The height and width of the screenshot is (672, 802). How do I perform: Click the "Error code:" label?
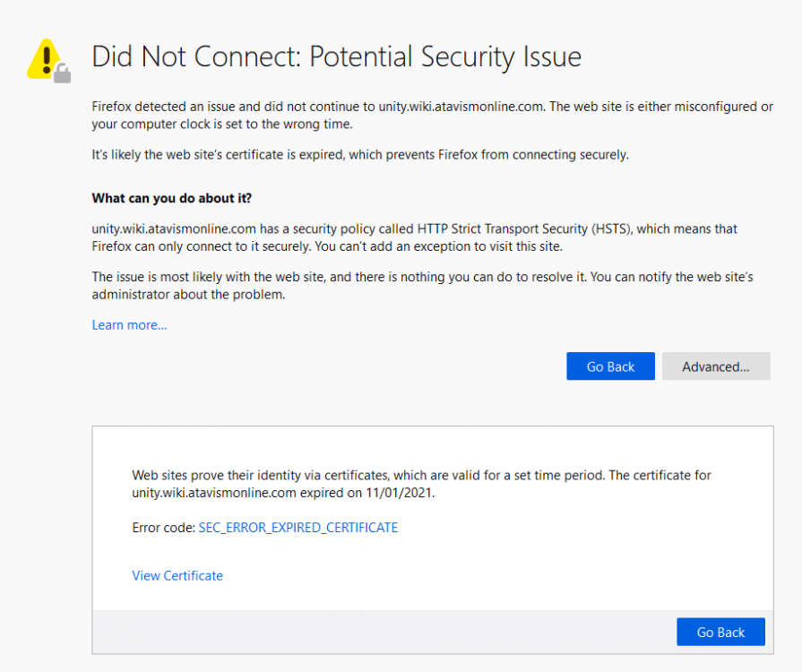coord(163,528)
